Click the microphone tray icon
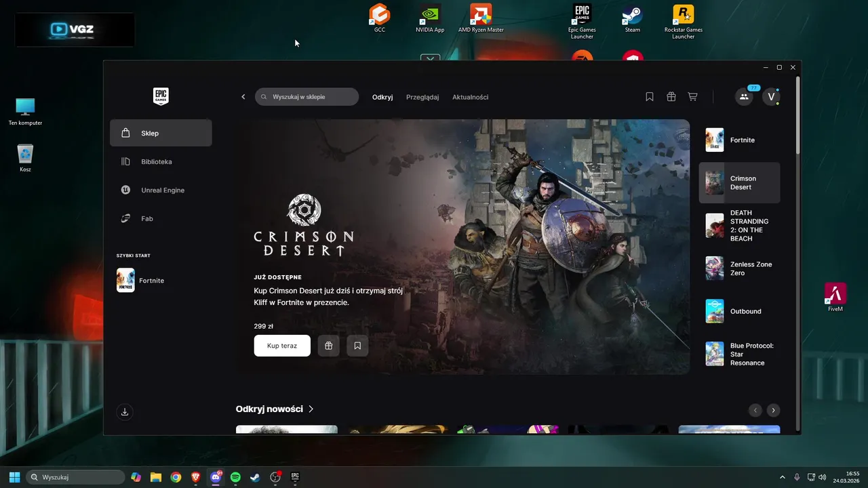 pos(797,477)
